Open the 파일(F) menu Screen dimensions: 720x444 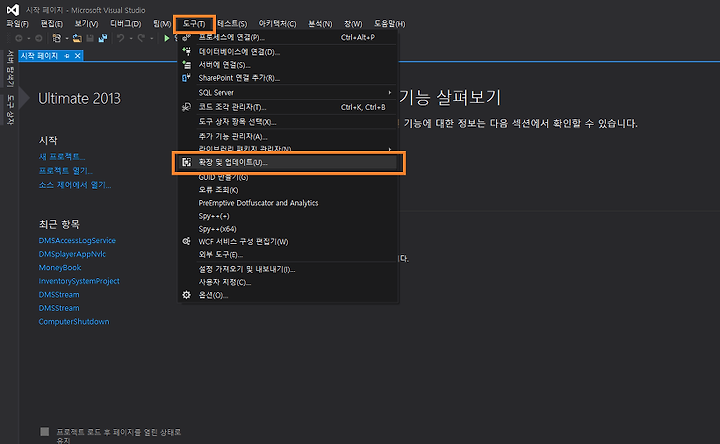tap(17, 24)
